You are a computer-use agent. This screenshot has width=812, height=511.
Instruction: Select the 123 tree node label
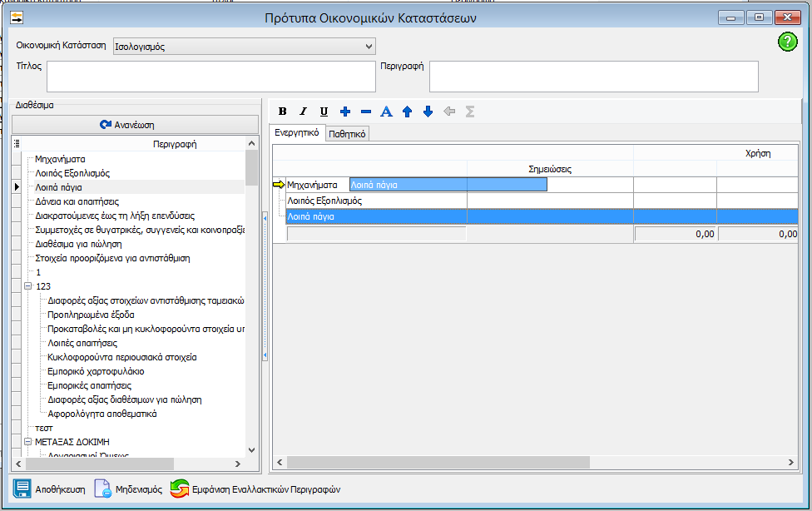[43, 286]
